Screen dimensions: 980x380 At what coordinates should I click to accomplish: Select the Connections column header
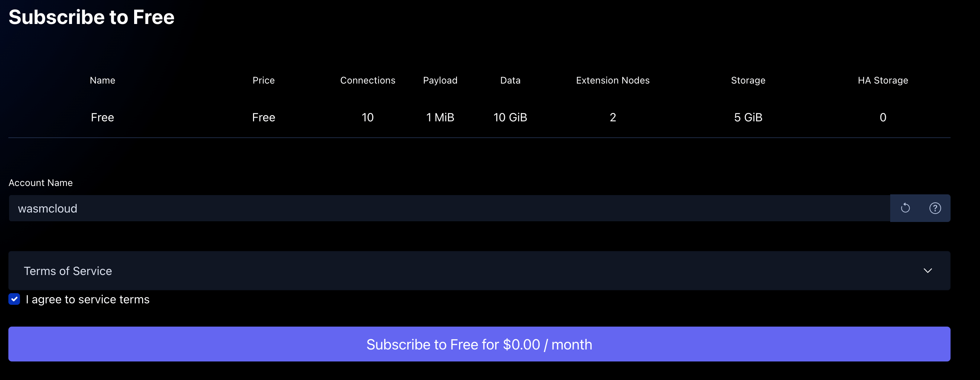[x=367, y=80]
